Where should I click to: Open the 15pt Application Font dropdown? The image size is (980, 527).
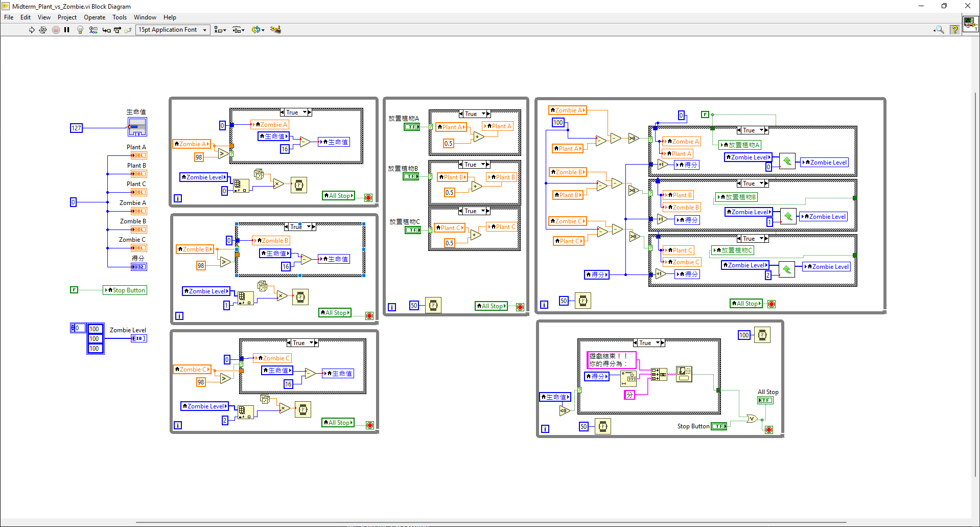click(173, 30)
